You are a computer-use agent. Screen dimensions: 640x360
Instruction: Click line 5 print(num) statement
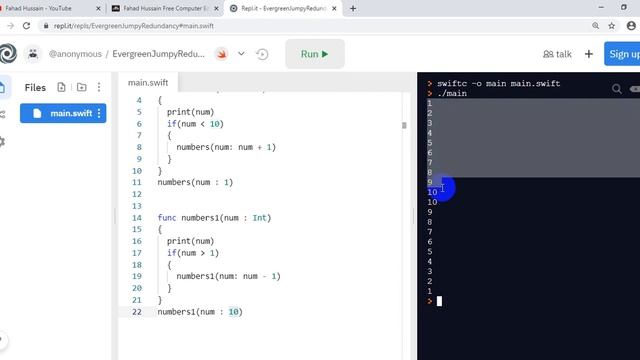tap(190, 112)
